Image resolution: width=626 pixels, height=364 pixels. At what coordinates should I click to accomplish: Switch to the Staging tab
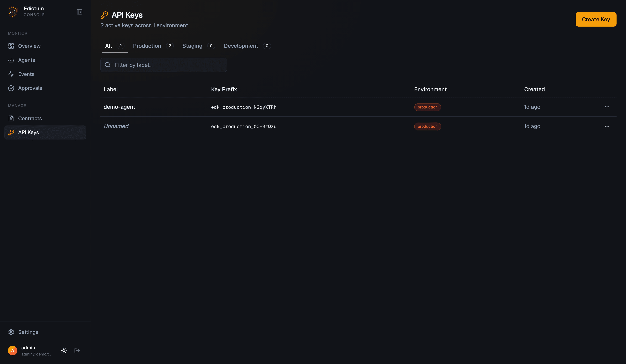(192, 46)
